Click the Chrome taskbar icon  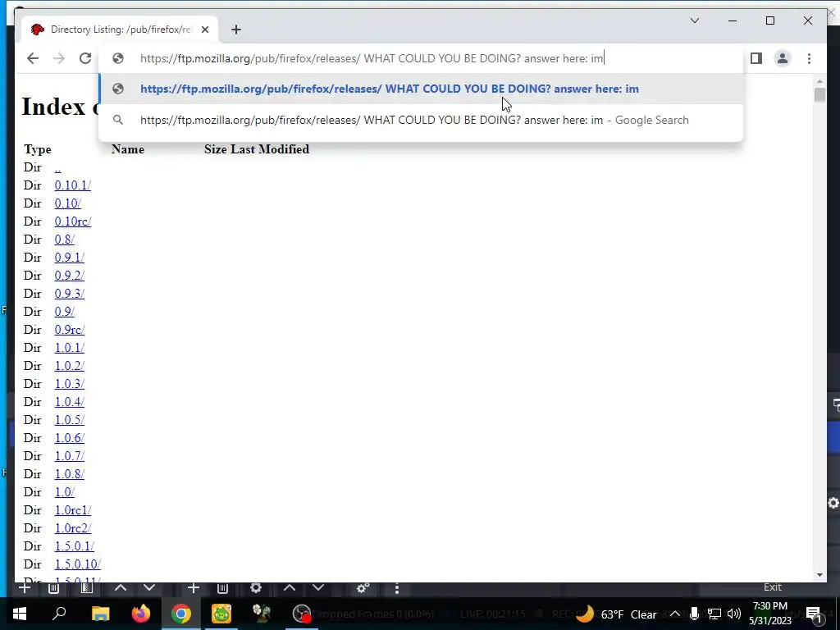[x=181, y=614]
